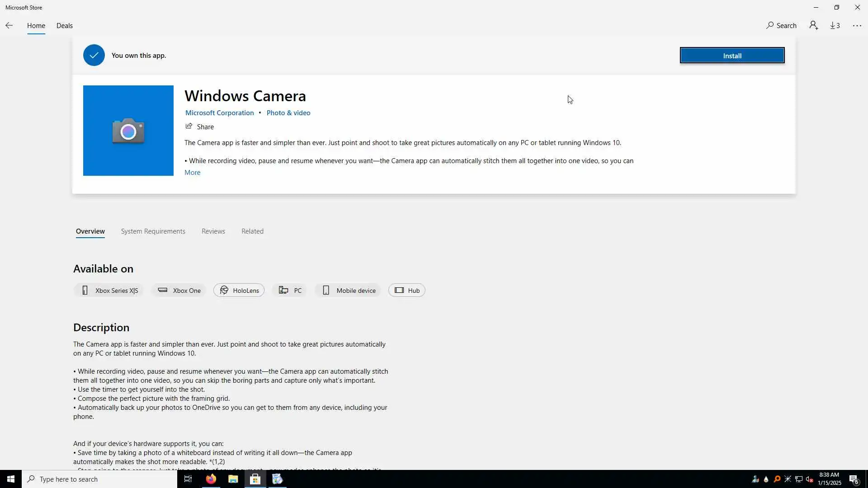Open the Reviews tab
Viewport: 868px width, 488px height.
click(213, 231)
